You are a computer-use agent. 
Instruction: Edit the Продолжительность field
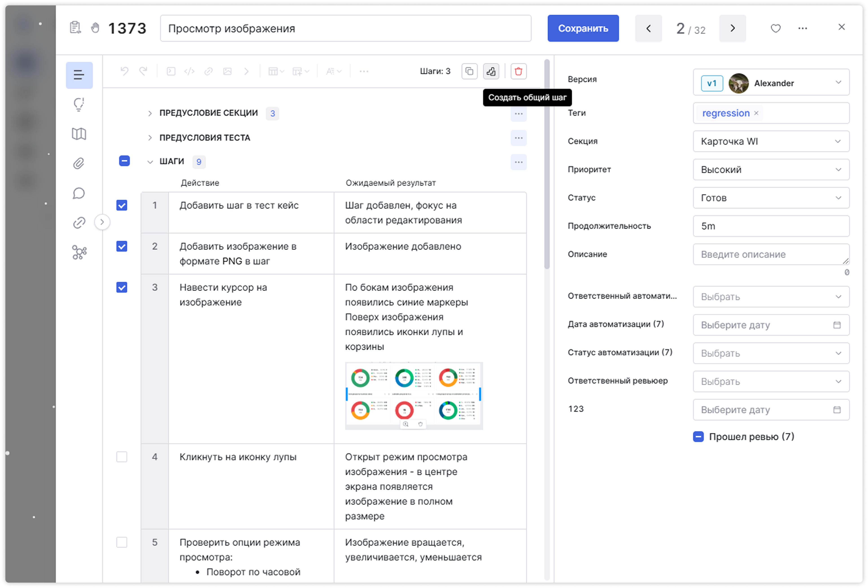[x=771, y=226]
